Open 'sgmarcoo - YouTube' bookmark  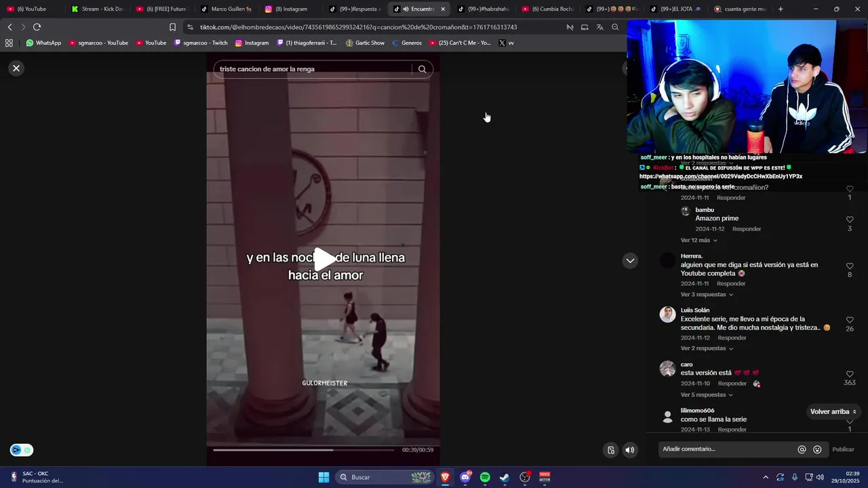[x=98, y=43]
